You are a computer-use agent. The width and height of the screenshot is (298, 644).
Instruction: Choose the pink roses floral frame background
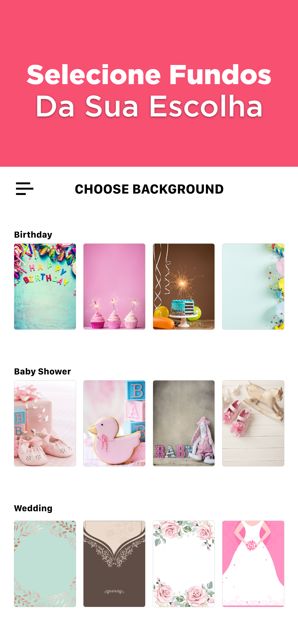(184, 564)
